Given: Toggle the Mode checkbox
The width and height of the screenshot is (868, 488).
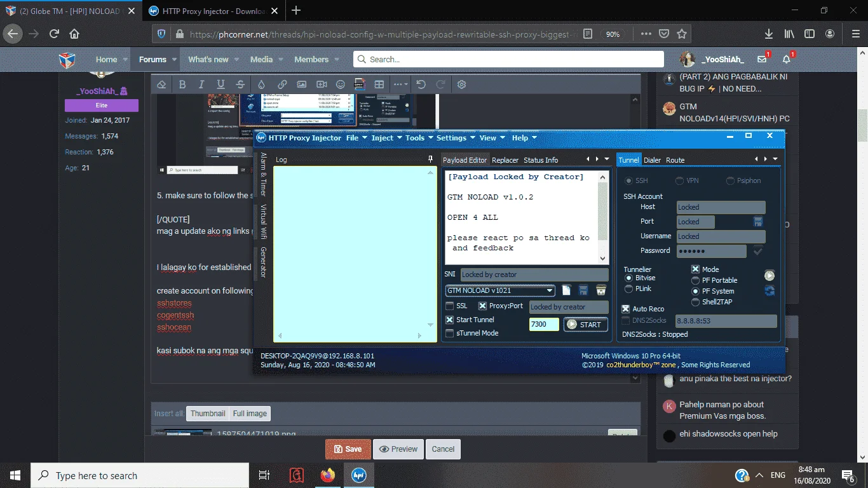Looking at the screenshot, I should point(695,269).
